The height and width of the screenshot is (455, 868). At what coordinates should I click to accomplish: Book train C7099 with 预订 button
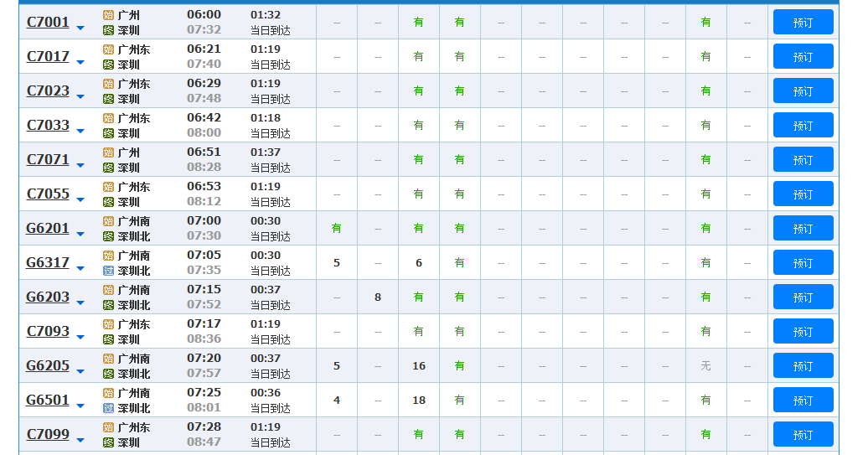point(803,434)
